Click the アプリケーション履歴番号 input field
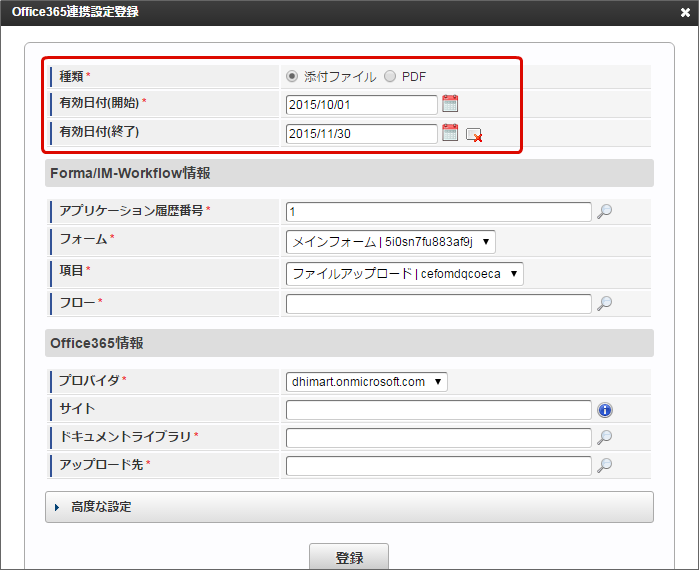The height and width of the screenshot is (570, 699). point(439,212)
